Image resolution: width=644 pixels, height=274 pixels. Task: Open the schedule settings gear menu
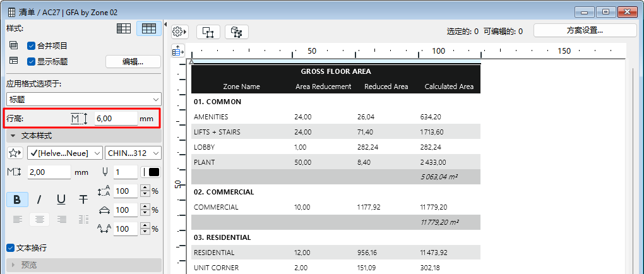click(x=179, y=32)
